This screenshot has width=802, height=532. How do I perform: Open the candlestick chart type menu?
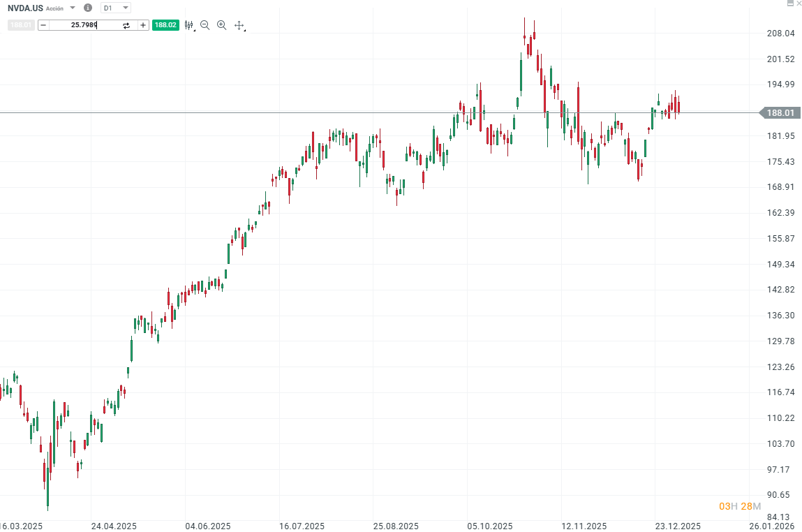point(188,25)
